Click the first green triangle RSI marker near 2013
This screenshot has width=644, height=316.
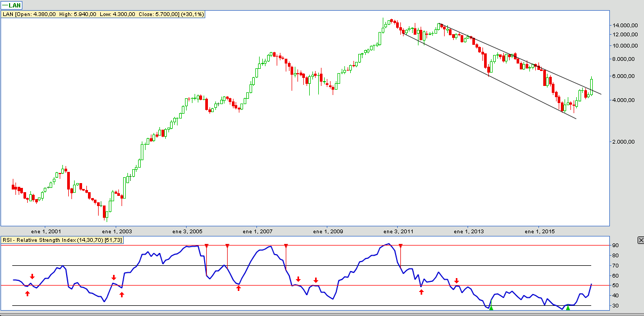tap(491, 308)
